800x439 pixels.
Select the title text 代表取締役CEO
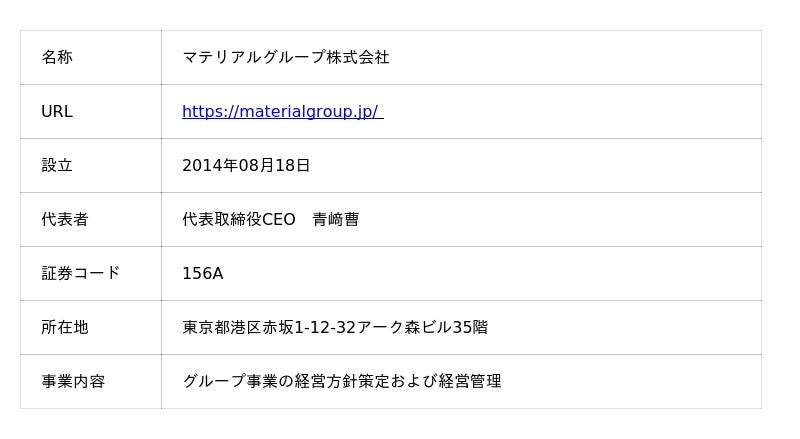click(x=239, y=220)
